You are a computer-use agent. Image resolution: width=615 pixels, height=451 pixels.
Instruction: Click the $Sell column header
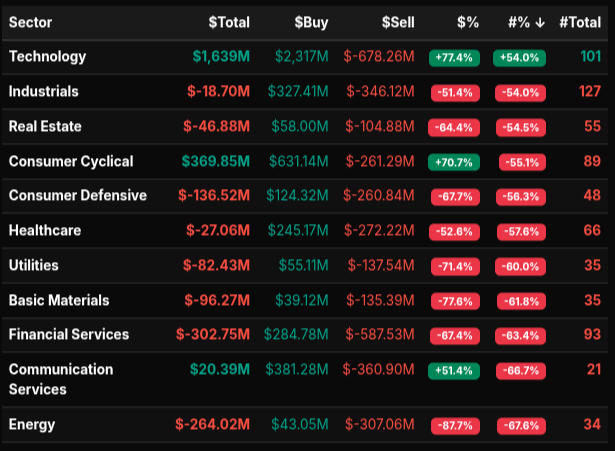coord(398,22)
